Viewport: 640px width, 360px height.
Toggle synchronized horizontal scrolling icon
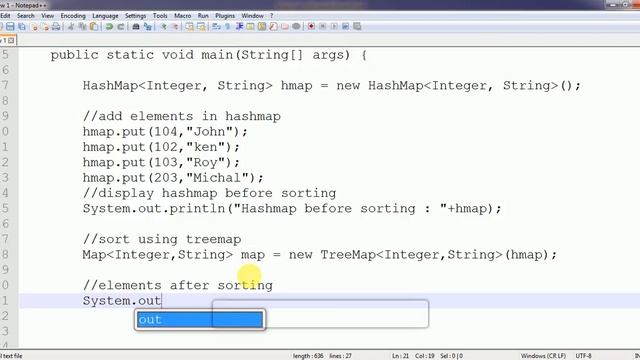tap(201, 27)
